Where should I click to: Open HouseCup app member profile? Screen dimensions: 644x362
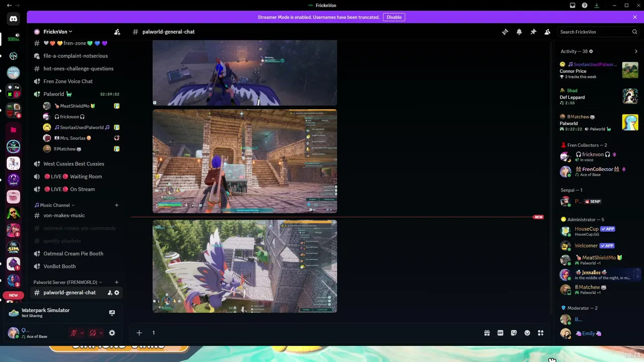click(x=598, y=231)
